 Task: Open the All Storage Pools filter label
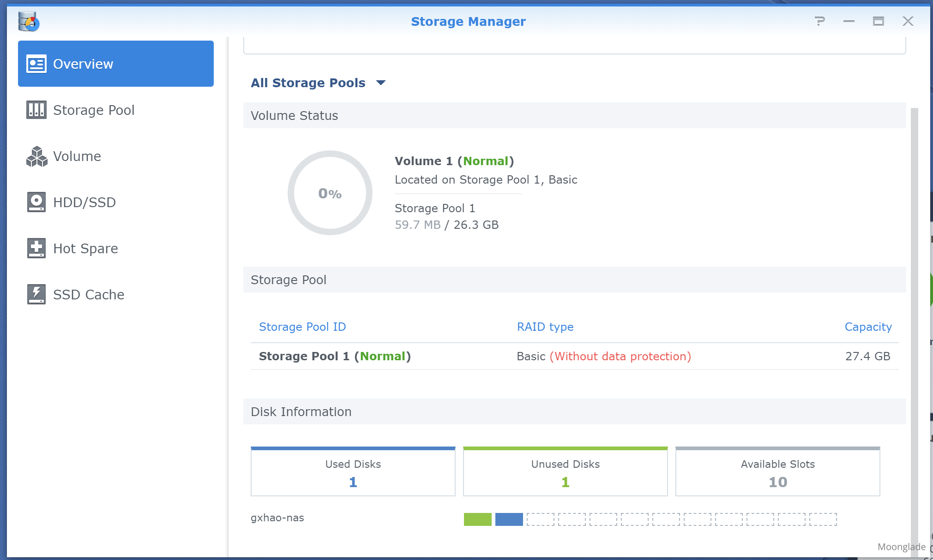(x=307, y=83)
